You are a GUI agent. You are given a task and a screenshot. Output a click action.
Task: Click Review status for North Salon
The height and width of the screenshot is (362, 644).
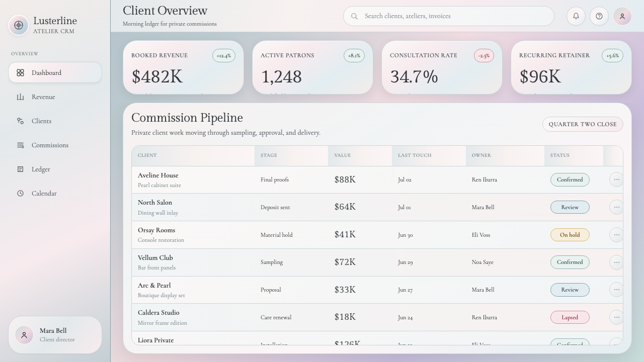[x=570, y=207]
